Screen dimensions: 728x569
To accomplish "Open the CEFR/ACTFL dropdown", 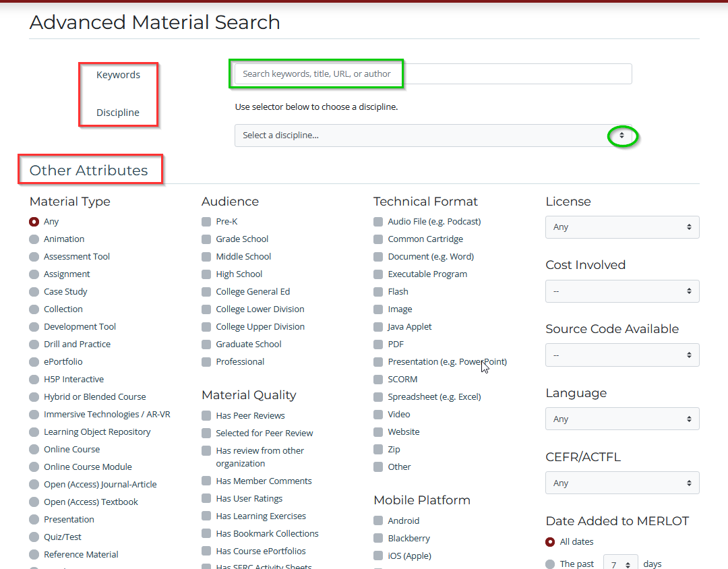I will coord(621,483).
